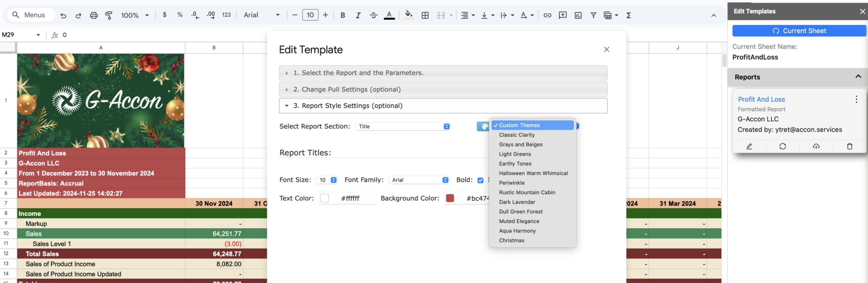Click the functions sigma icon

629,15
